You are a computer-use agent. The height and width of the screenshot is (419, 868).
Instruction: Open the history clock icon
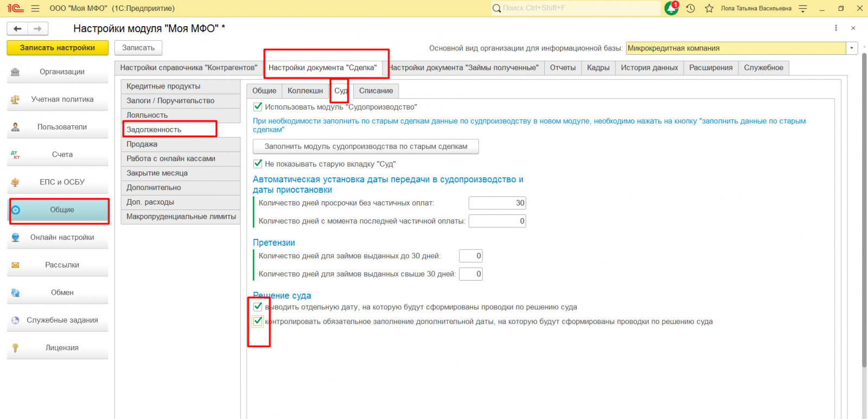(691, 8)
